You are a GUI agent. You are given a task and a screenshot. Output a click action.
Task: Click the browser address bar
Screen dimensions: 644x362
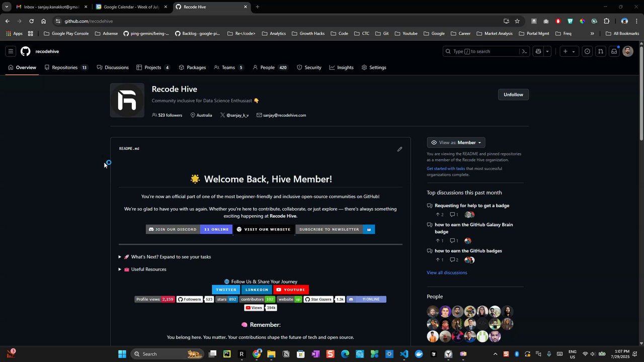tap(282, 21)
